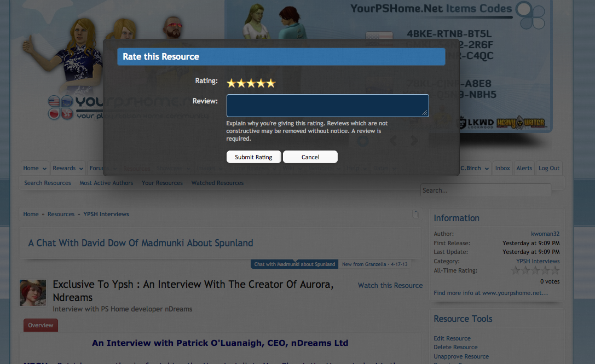Open the Inbox
The width and height of the screenshot is (595, 364).
pos(502,168)
